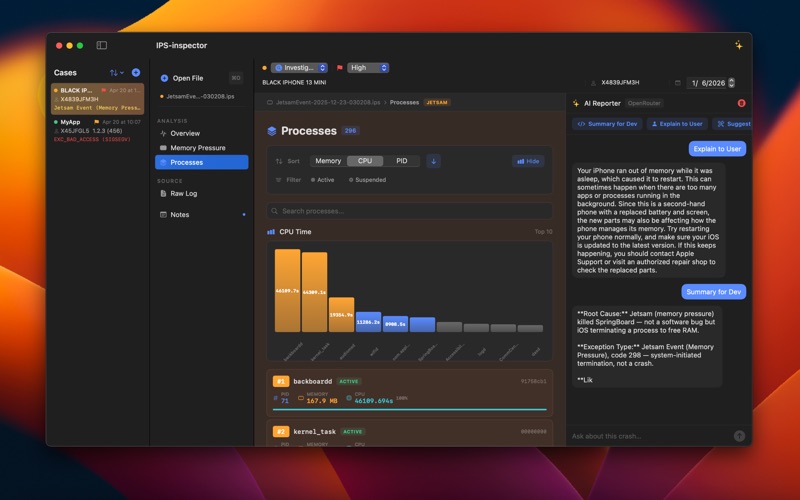800x500 pixels.
Task: Click the AI sparkle icon in title bar
Action: tap(738, 45)
